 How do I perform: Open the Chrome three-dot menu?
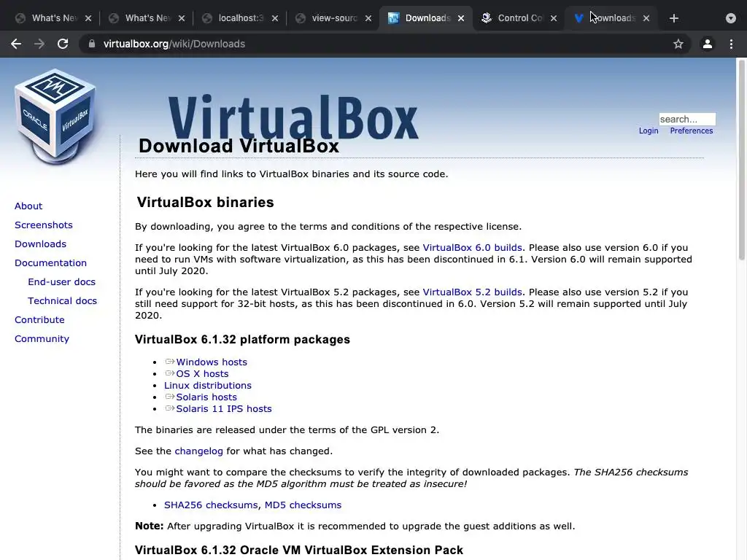point(731,44)
